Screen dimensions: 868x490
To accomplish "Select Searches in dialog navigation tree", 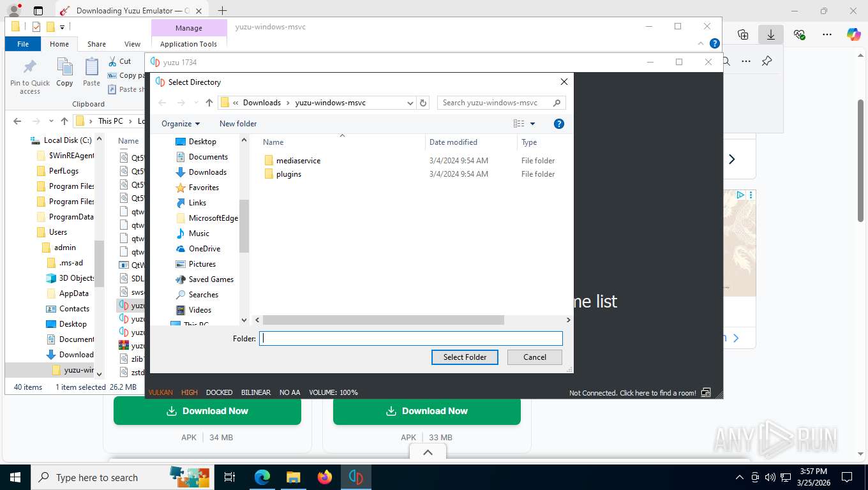I will [x=204, y=295].
